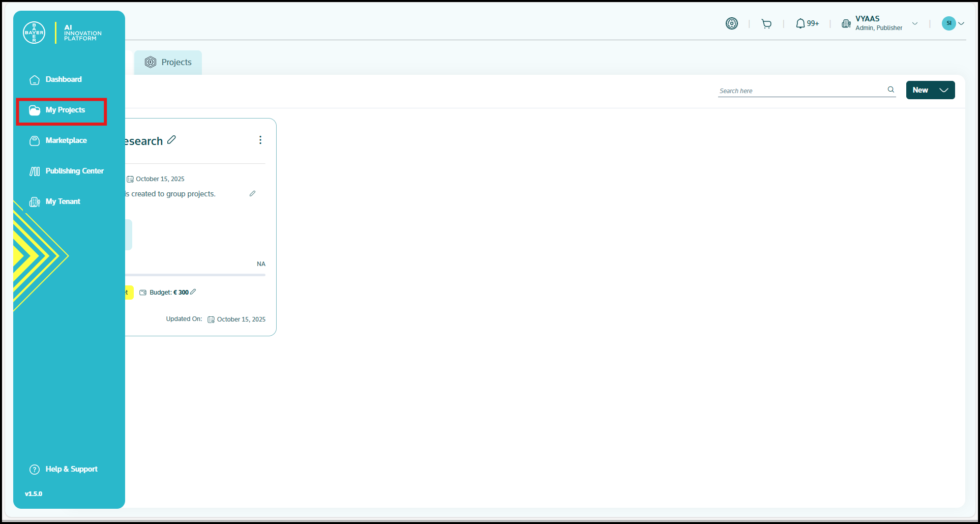Edit the project name pencil icon
The width and height of the screenshot is (980, 524).
[x=172, y=140]
